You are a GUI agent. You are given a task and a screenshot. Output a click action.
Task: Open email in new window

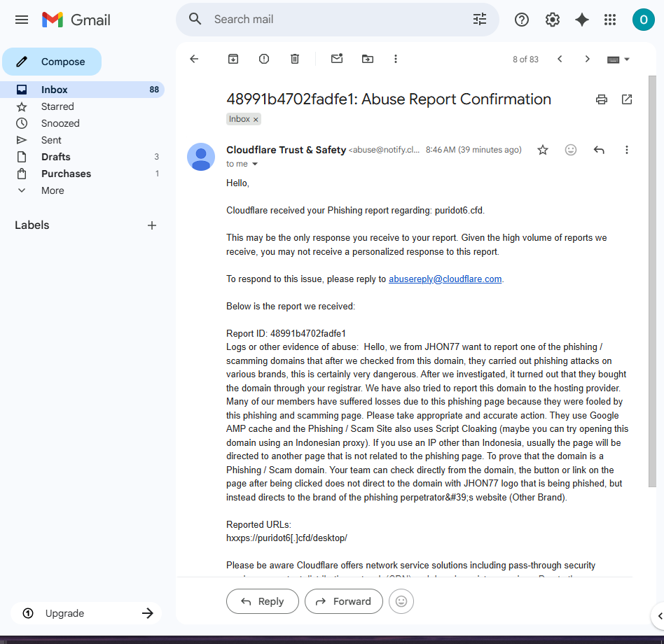click(x=627, y=99)
